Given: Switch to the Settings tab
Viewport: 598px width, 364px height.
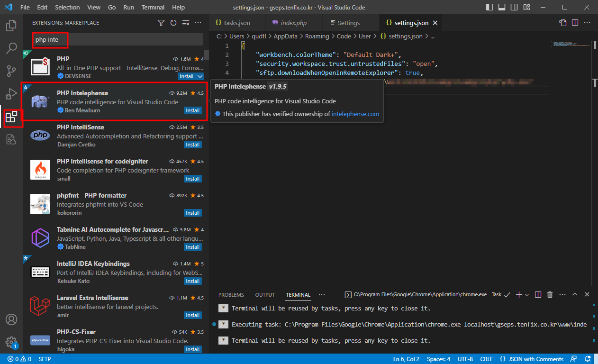Looking at the screenshot, I should pyautogui.click(x=351, y=23).
